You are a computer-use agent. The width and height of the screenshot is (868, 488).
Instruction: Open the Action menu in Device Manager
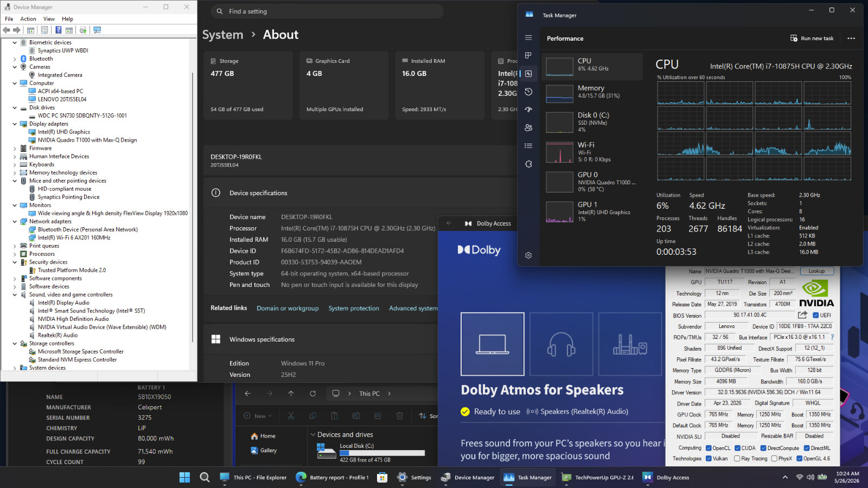click(28, 19)
